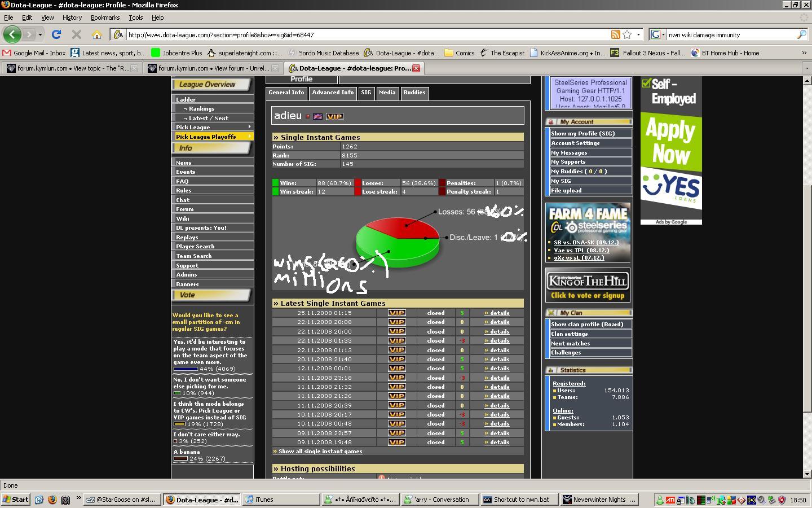Click the RSS feed icon in address bar
Viewport: 812px width, 508px height.
click(x=616, y=34)
